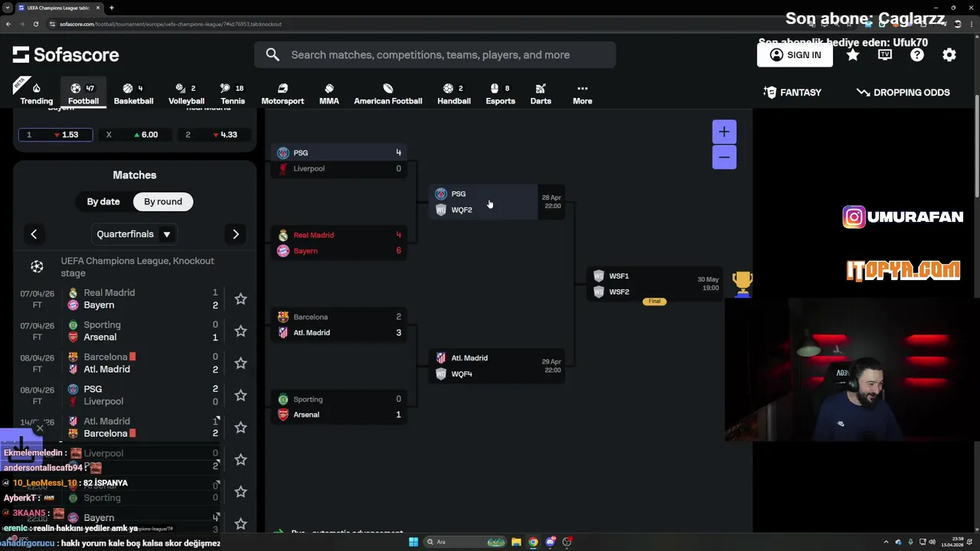This screenshot has height=551, width=980.
Task: Select home win odds 1.53
Action: [55, 135]
